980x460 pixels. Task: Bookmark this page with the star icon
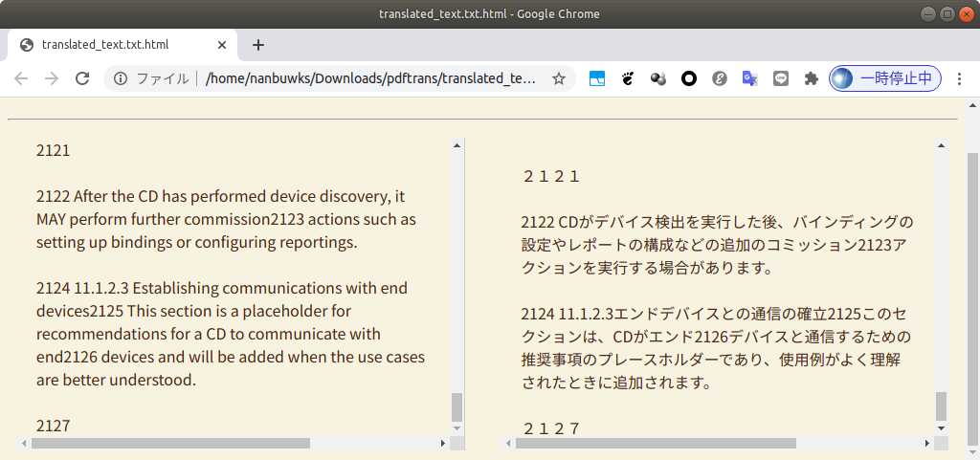pyautogui.click(x=559, y=78)
